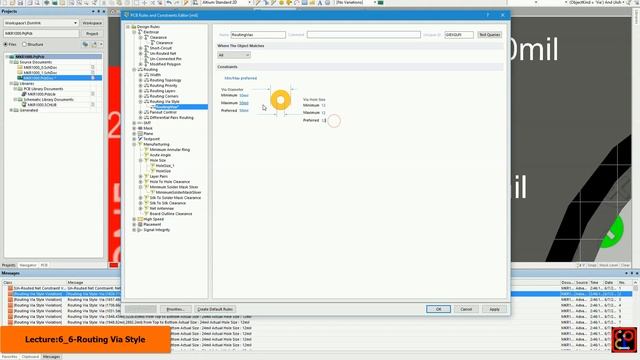Switch to the PCB tab at panel bottom
The width and height of the screenshot is (640, 360).
point(44,265)
